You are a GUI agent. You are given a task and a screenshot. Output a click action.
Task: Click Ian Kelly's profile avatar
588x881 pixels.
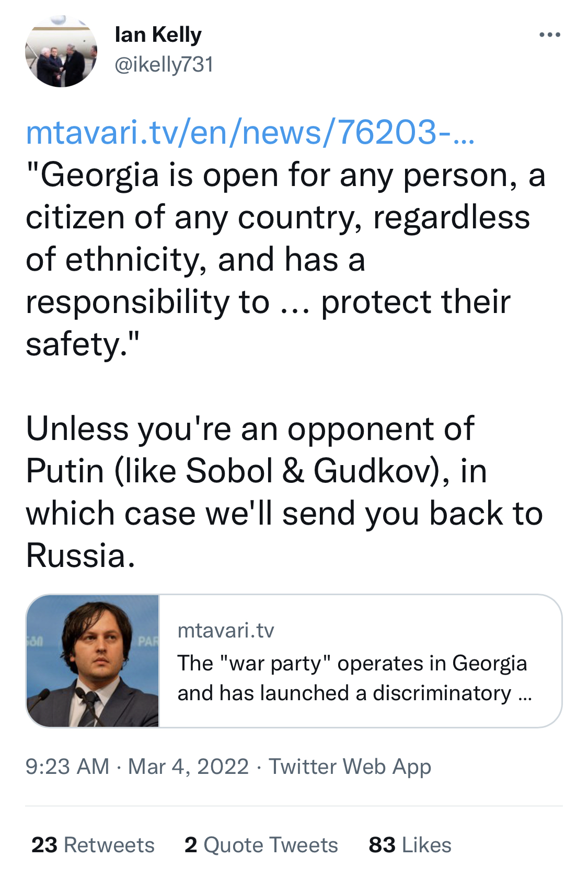(61, 51)
